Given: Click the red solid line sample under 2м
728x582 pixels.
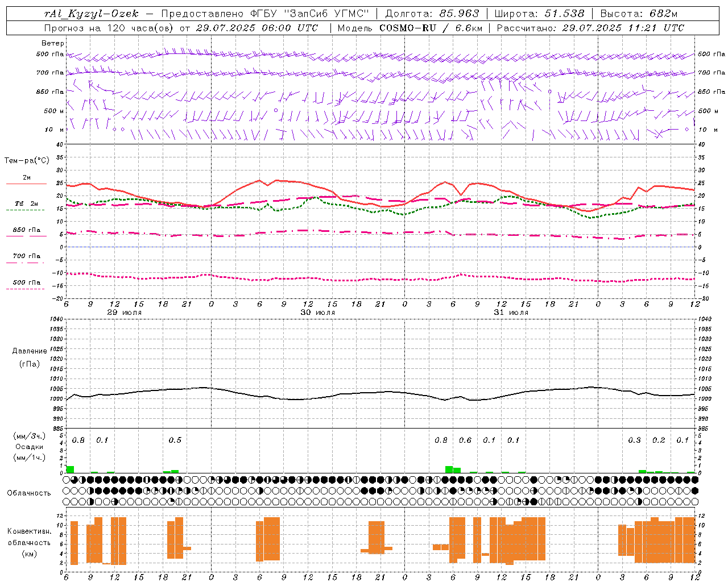Looking at the screenshot, I should click(26, 184).
